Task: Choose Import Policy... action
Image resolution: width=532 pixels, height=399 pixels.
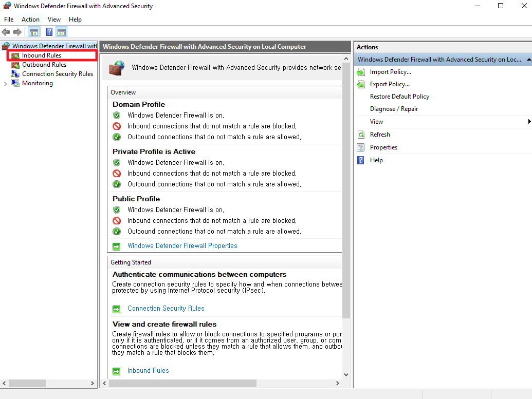Action: pyautogui.click(x=391, y=72)
